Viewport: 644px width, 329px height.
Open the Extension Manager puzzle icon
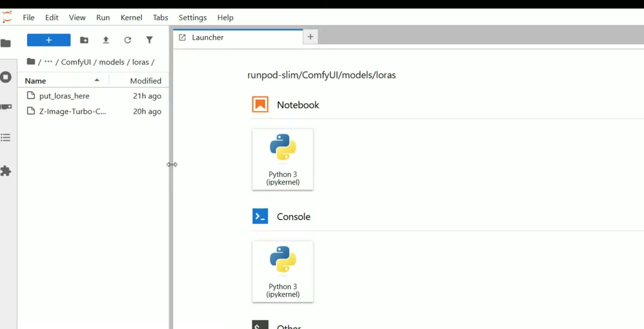coord(6,171)
